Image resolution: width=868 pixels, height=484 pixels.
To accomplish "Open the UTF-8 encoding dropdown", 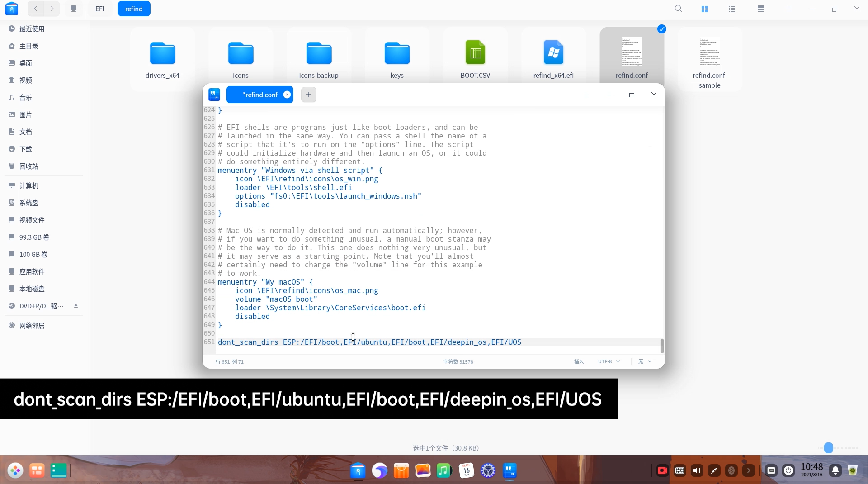I will click(609, 361).
